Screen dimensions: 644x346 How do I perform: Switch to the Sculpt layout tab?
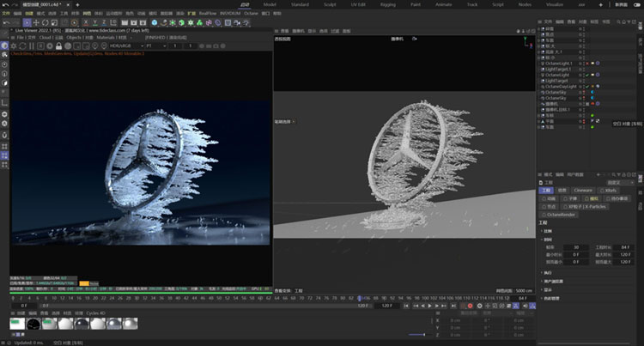point(331,4)
